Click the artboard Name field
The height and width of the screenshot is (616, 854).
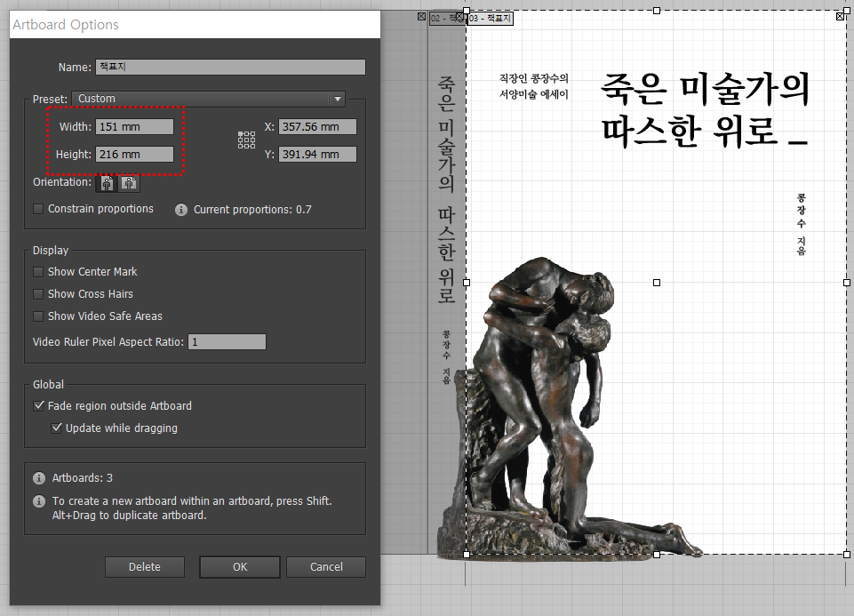230,67
